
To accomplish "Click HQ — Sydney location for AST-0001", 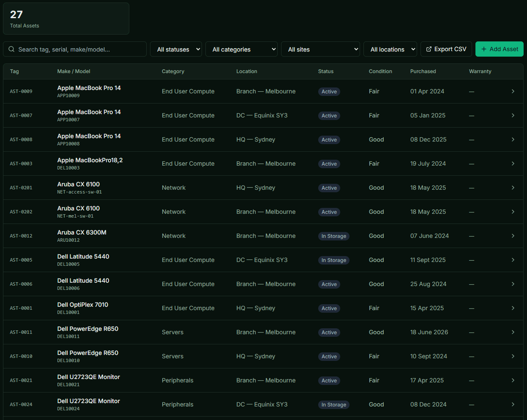I will [x=256, y=308].
